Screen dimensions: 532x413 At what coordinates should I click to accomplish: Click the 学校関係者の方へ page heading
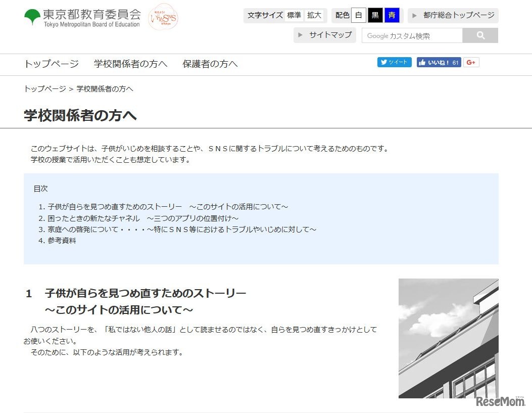(x=80, y=115)
